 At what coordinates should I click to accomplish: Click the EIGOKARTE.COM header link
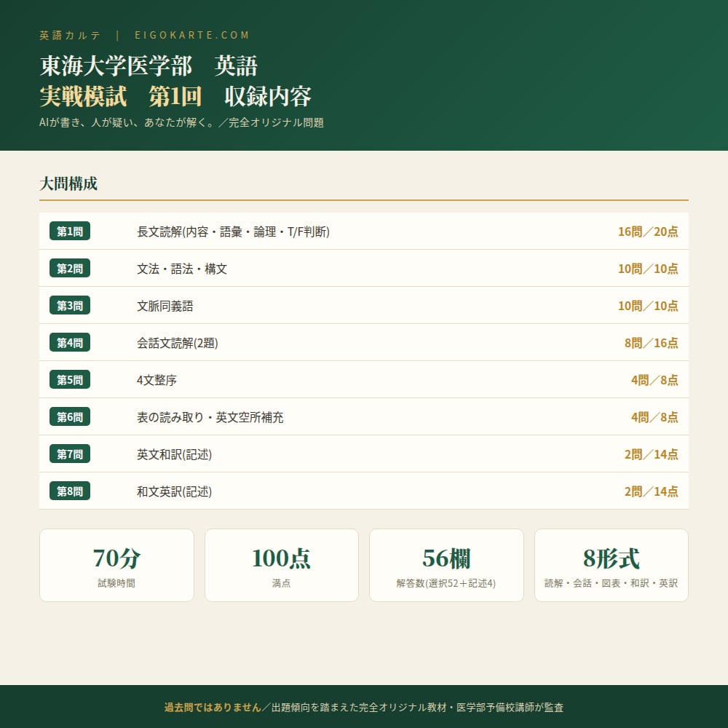(x=192, y=35)
